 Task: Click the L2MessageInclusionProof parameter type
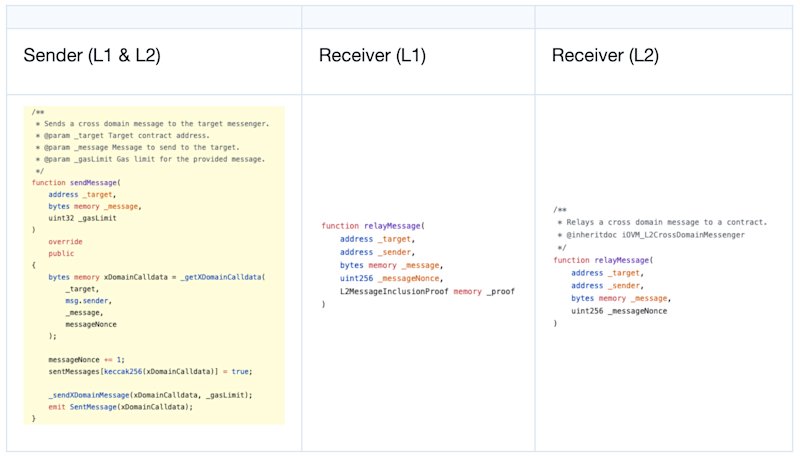394,291
